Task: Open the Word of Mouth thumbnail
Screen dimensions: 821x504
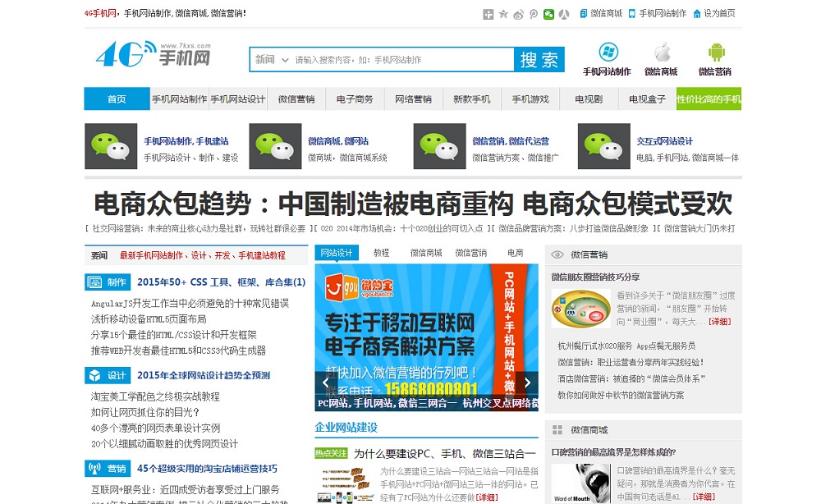Action: (580, 483)
